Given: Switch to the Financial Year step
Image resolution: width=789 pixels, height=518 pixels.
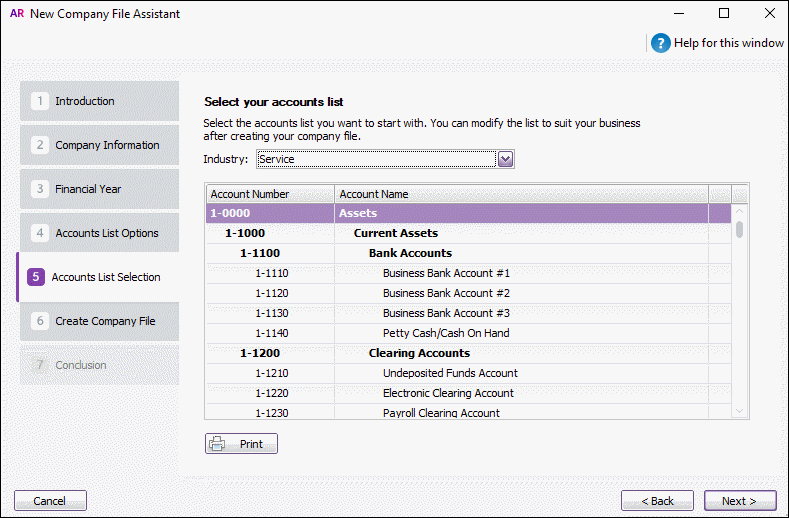Looking at the screenshot, I should (98, 189).
